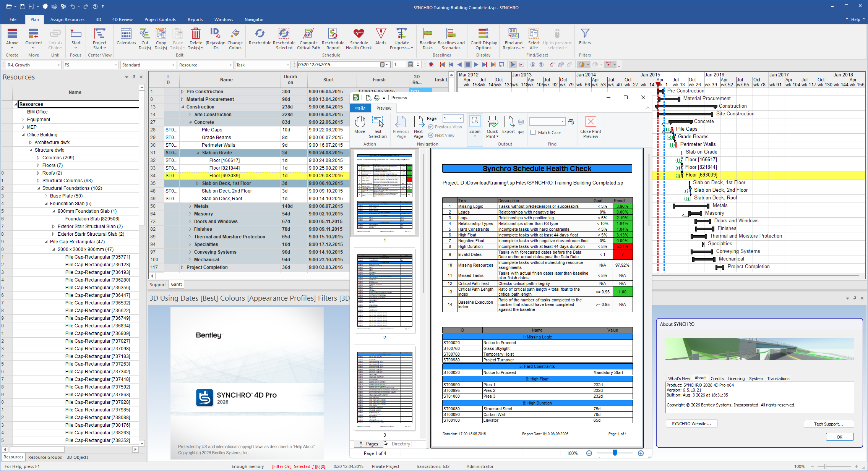Open the Quick Print dropdown
Viewport: 868px width, 471px height.
(x=497, y=136)
